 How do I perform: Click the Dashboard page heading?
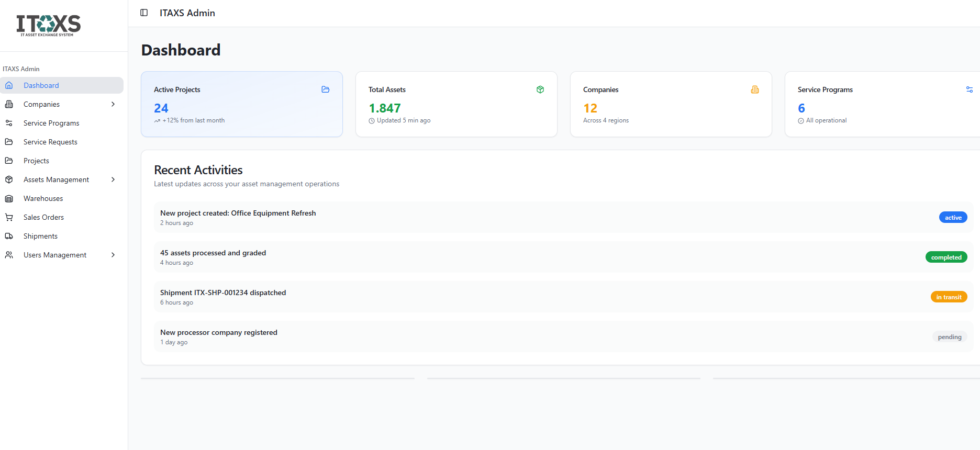tap(181, 50)
